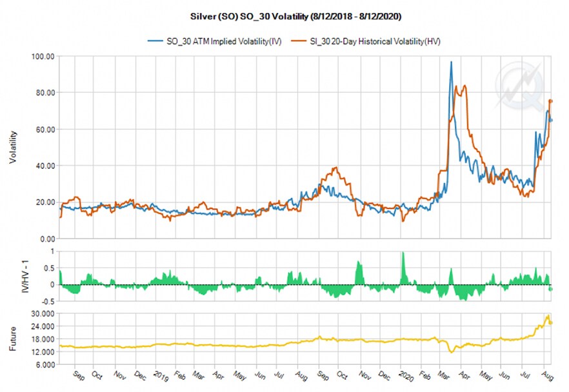Click the blue implied volatility peak near 100
The image size is (569, 392).
[x=451, y=62]
